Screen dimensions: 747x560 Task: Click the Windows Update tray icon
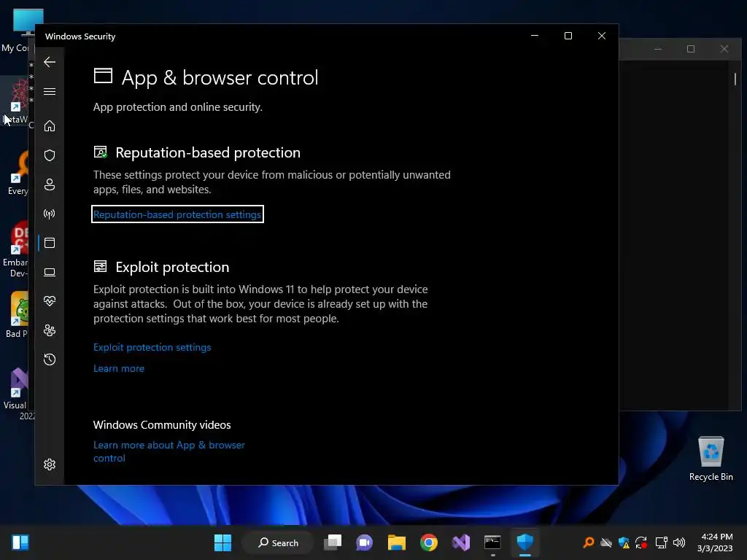pyautogui.click(x=641, y=542)
